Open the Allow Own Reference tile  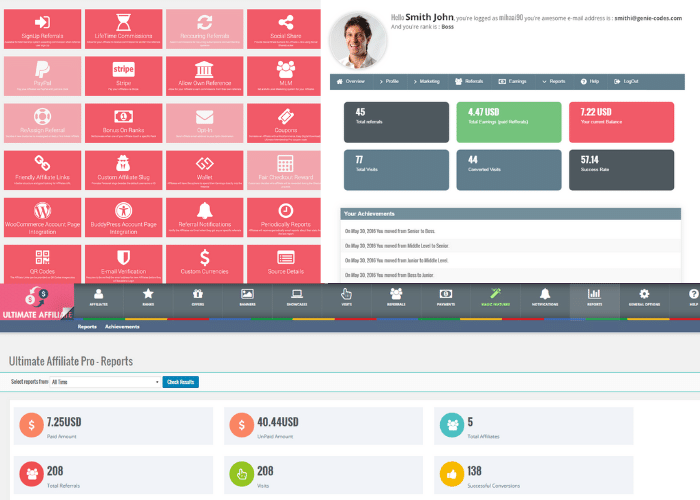204,76
